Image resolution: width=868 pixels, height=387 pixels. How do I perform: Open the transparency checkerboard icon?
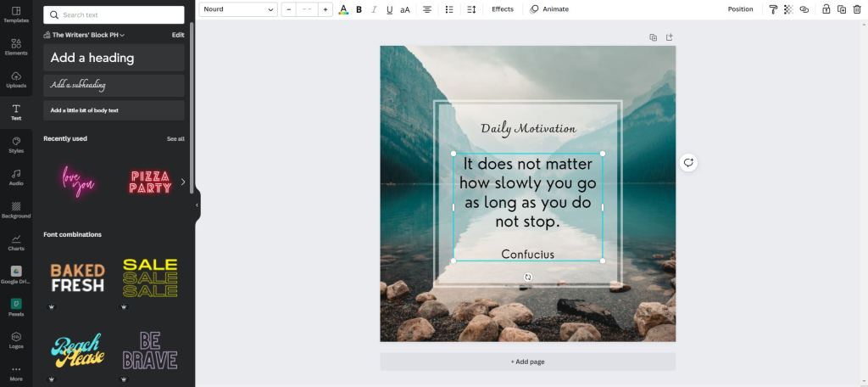(x=788, y=9)
